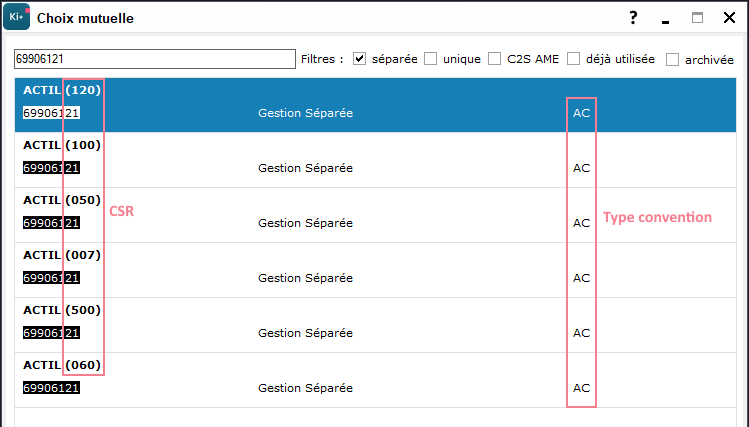749x427 pixels.
Task: Click Gestion Séparée text in ACTIL (500) row
Action: (305, 333)
